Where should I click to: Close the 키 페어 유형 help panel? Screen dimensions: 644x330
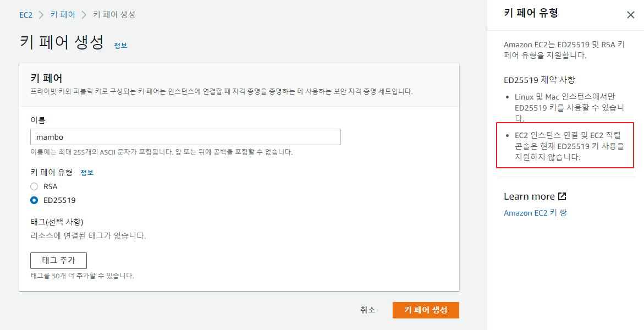pos(631,15)
